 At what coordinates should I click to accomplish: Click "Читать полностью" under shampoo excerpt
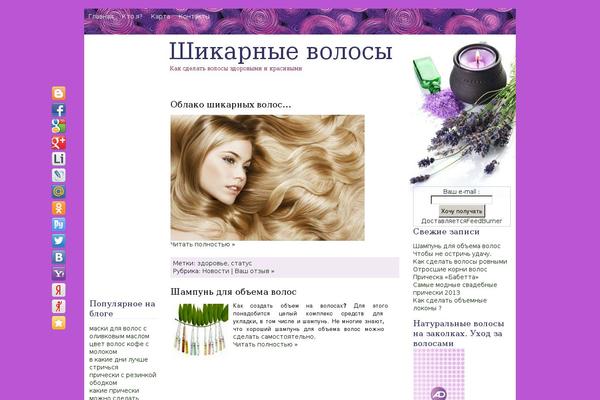(265, 344)
